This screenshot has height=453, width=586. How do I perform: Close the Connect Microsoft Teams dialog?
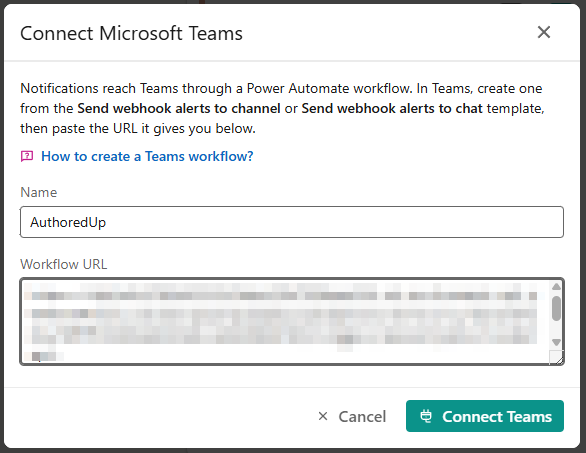(544, 32)
